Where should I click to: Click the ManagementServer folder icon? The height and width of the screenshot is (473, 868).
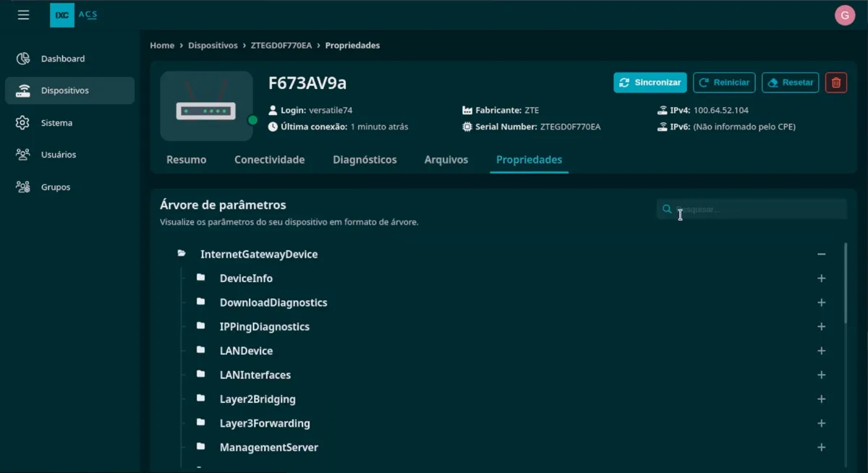point(201,447)
